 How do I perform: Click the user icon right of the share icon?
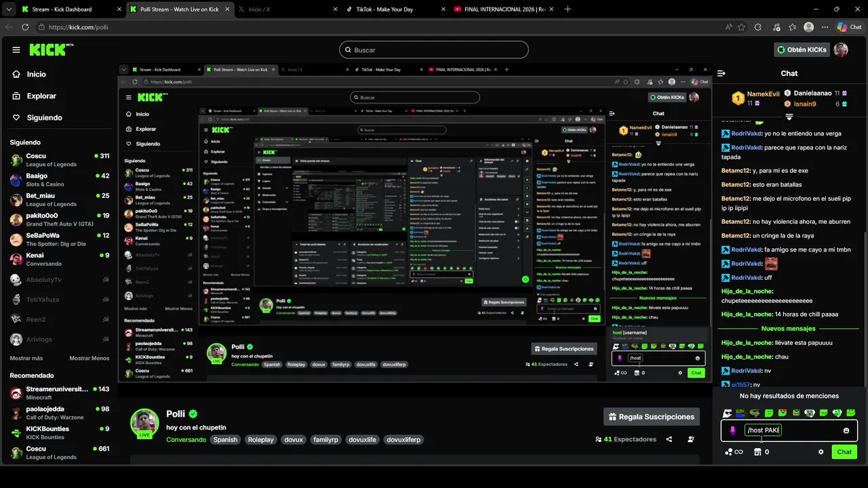(x=690, y=439)
